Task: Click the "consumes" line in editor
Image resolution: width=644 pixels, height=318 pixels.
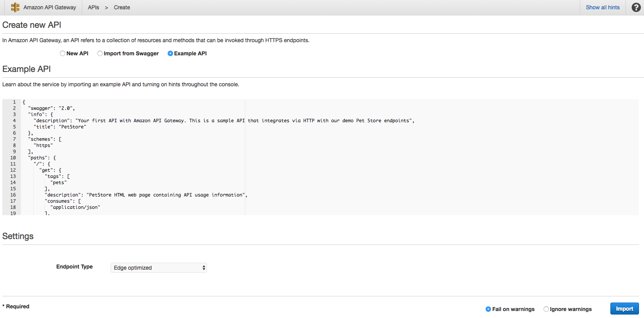Action: (x=63, y=201)
